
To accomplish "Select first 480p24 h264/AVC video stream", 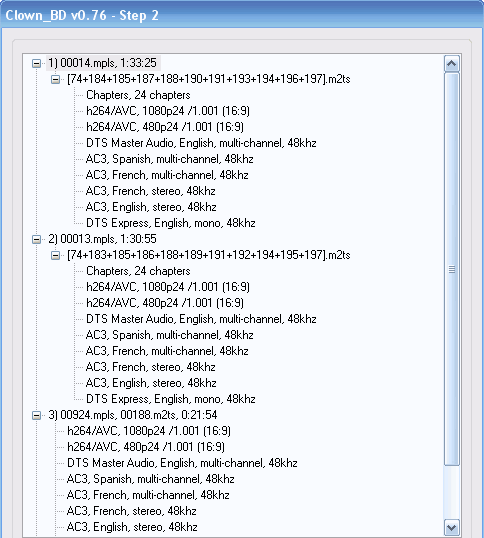I will 165,127.
